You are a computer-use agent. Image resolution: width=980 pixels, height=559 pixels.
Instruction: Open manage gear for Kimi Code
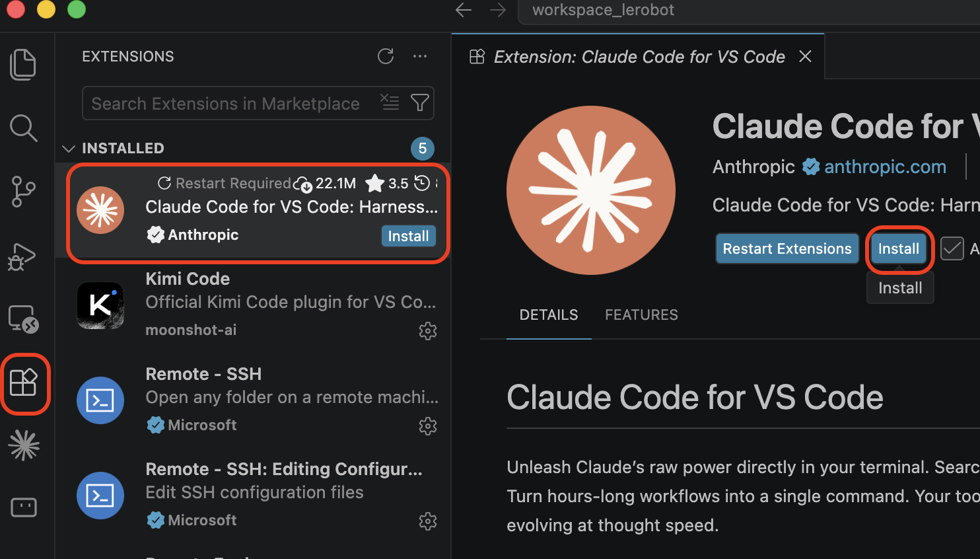(428, 330)
